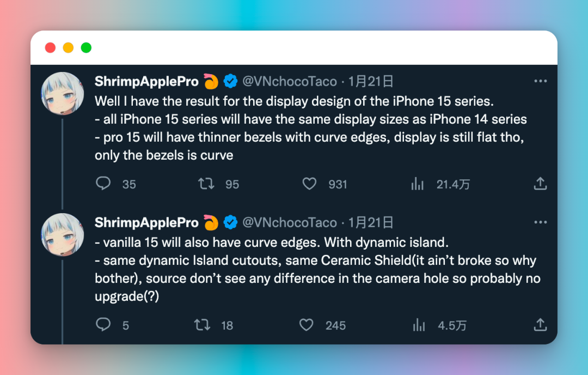This screenshot has width=588, height=375.
Task: Click @VNchocoTaco handle on second tweet
Action: 289,223
